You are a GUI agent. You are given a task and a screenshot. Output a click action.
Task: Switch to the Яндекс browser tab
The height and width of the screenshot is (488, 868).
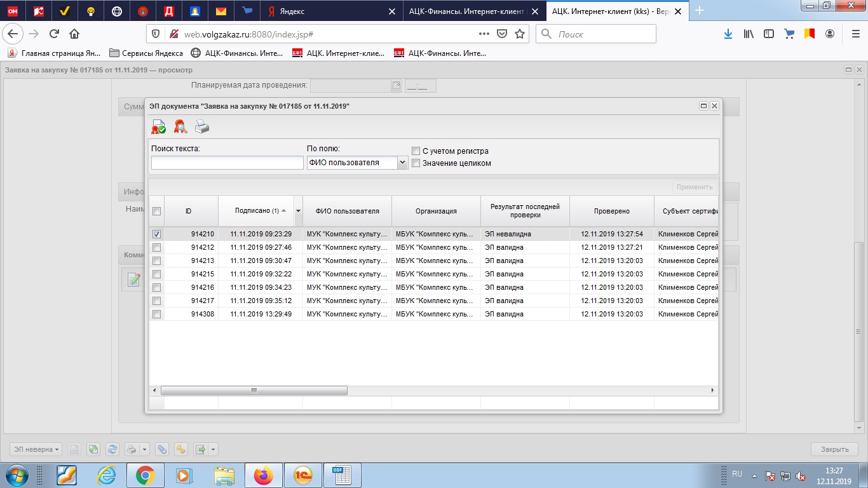point(324,11)
